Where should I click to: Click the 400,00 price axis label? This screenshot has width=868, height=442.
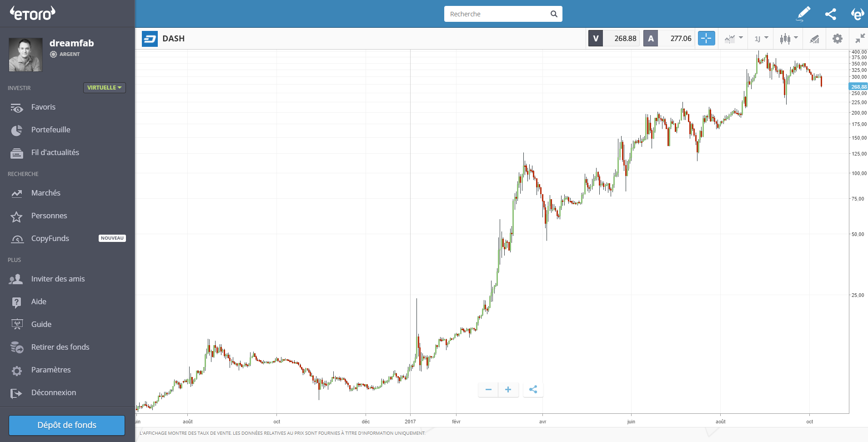pos(859,52)
